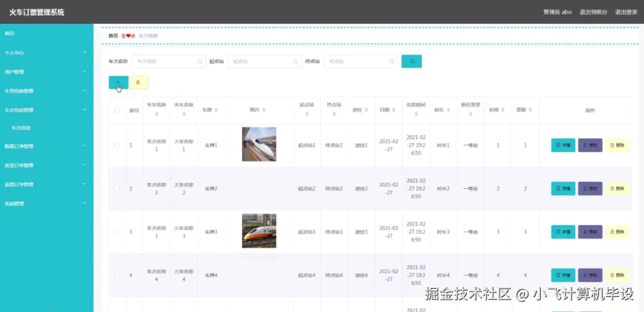Image resolution: width=644 pixels, height=312 pixels.
Task: Click the 途经4 cell
Action: (361, 275)
